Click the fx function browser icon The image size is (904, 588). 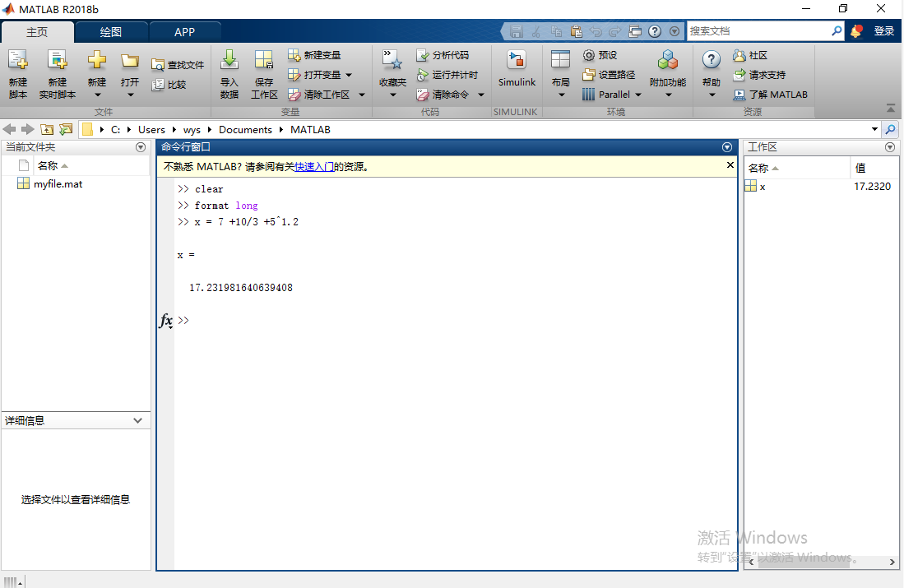[x=166, y=321]
